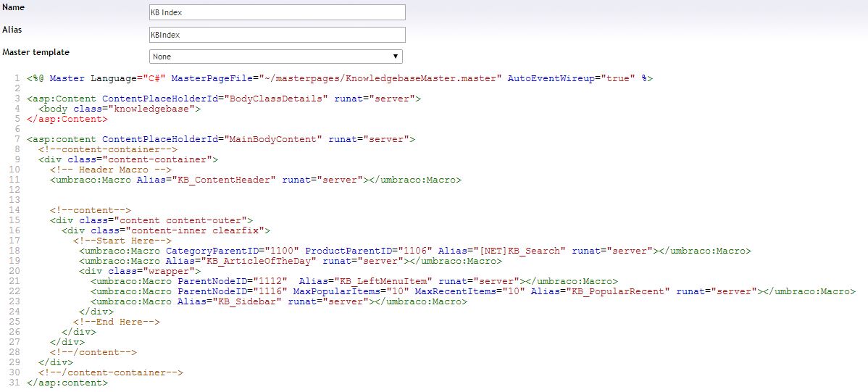Click the div class "content-container" line
Viewport: 868px width, 392px height.
coord(128,159)
